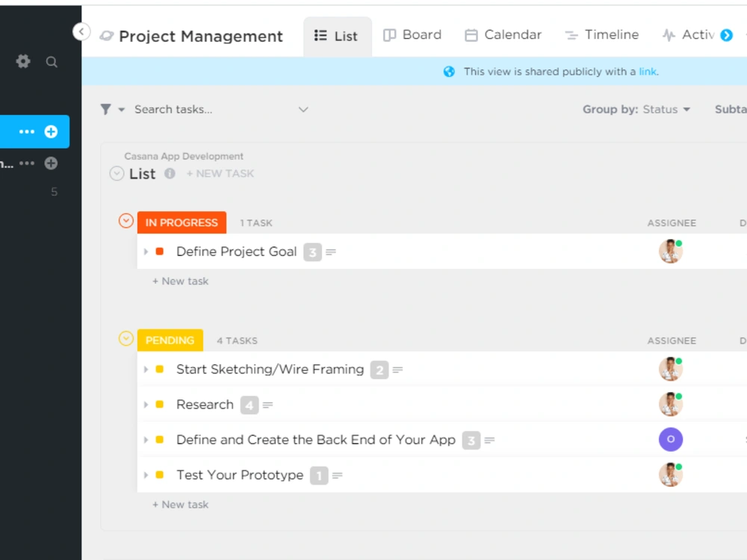Click + NEW TASK next to the List header
747x560 pixels.
coord(220,173)
